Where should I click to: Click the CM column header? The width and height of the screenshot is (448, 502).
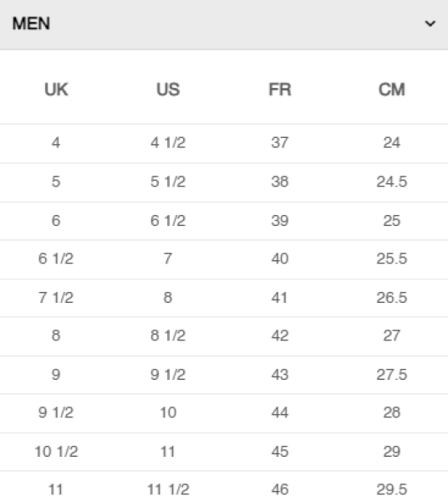pyautogui.click(x=392, y=90)
